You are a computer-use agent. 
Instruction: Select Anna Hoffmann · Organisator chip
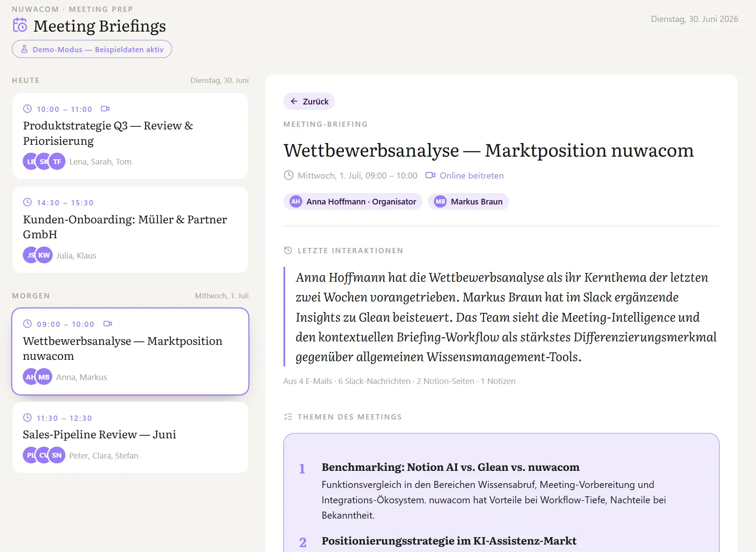coord(353,201)
